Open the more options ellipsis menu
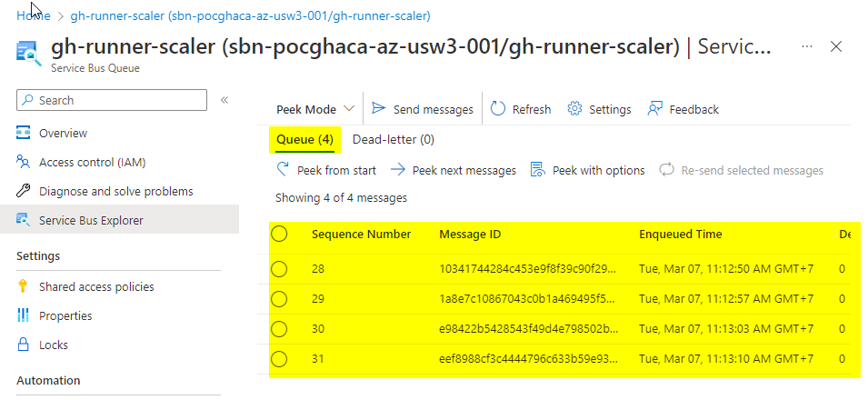Viewport: 868px width, 400px height. coord(807,46)
